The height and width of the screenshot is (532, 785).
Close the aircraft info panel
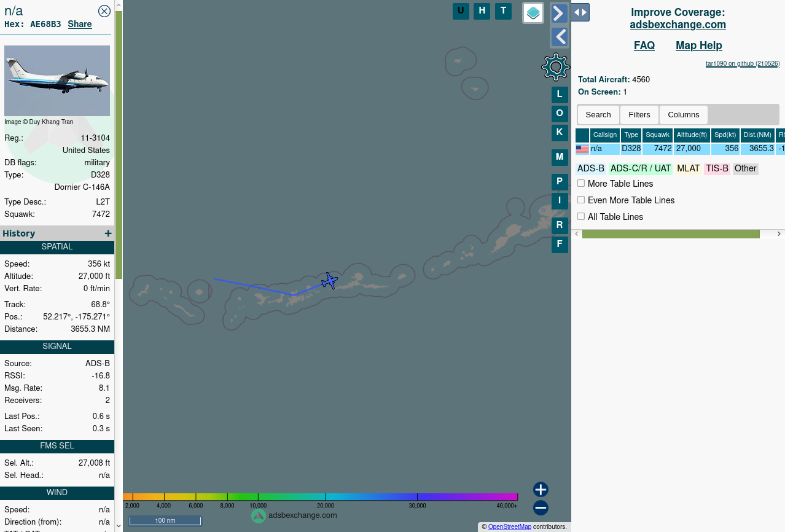tap(104, 11)
